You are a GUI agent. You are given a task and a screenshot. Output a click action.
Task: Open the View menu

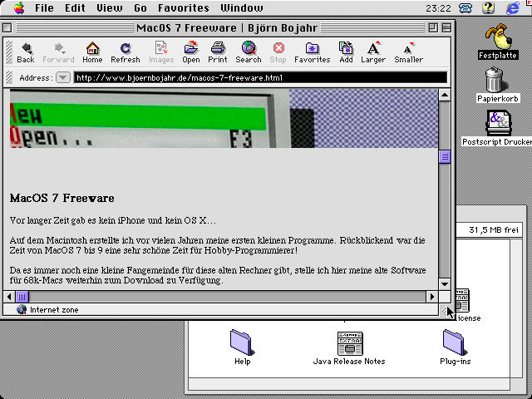(109, 7)
